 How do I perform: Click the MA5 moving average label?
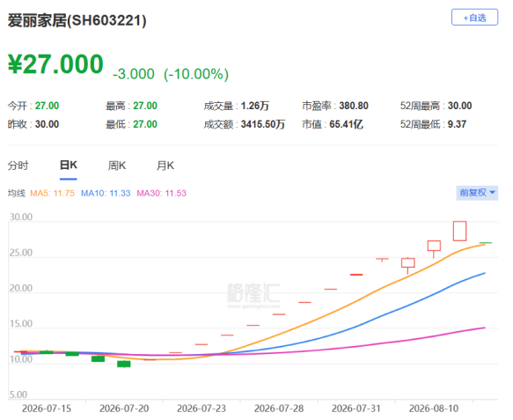52,193
